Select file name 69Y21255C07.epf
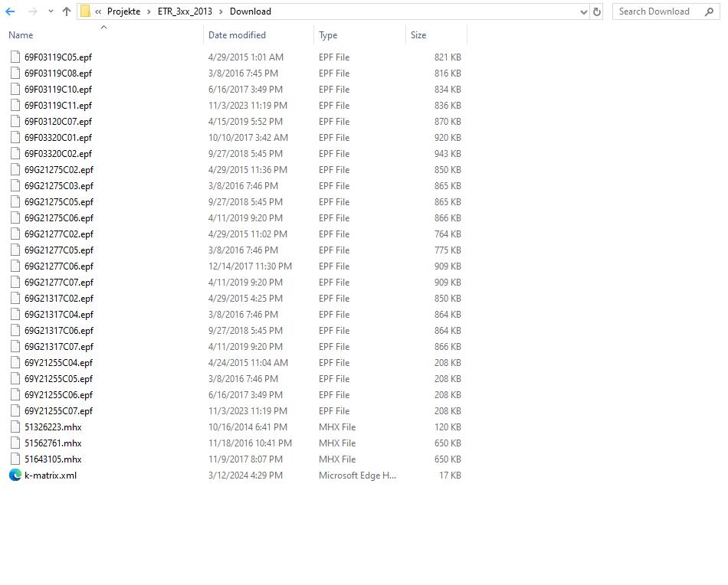 (58, 411)
